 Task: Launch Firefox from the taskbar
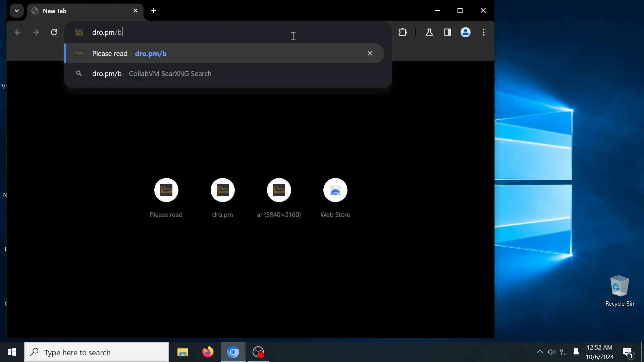point(208,352)
